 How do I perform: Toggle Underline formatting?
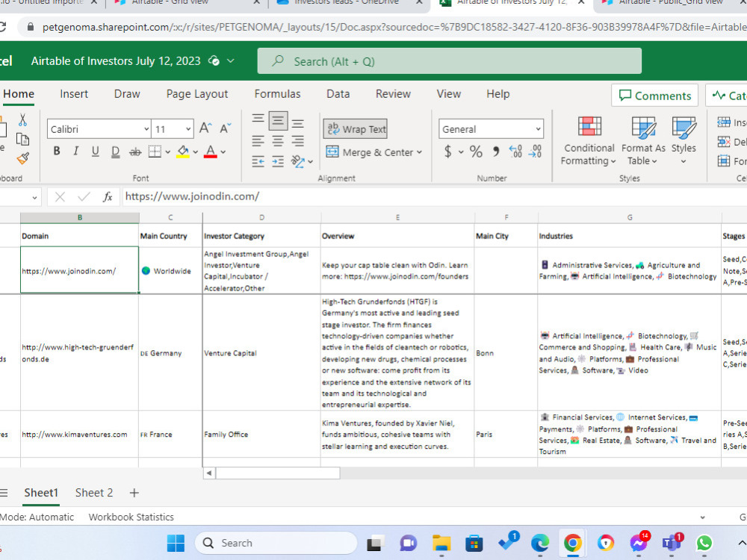96,152
